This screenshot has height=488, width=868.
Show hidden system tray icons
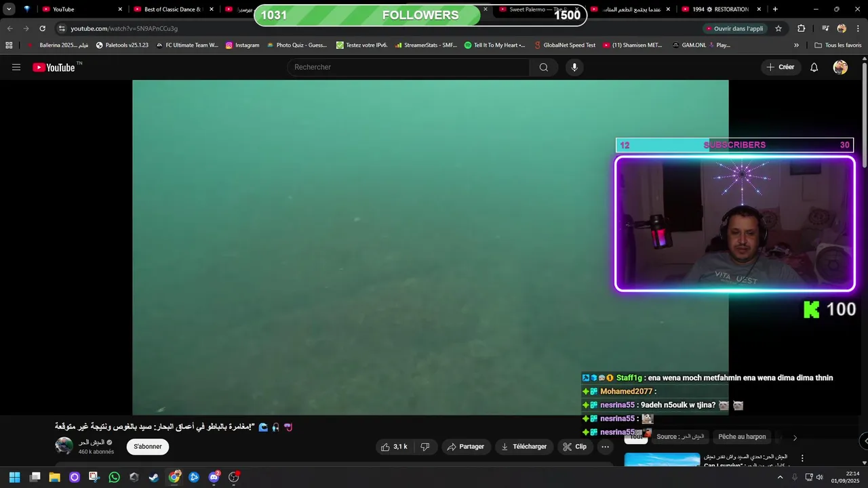click(780, 477)
